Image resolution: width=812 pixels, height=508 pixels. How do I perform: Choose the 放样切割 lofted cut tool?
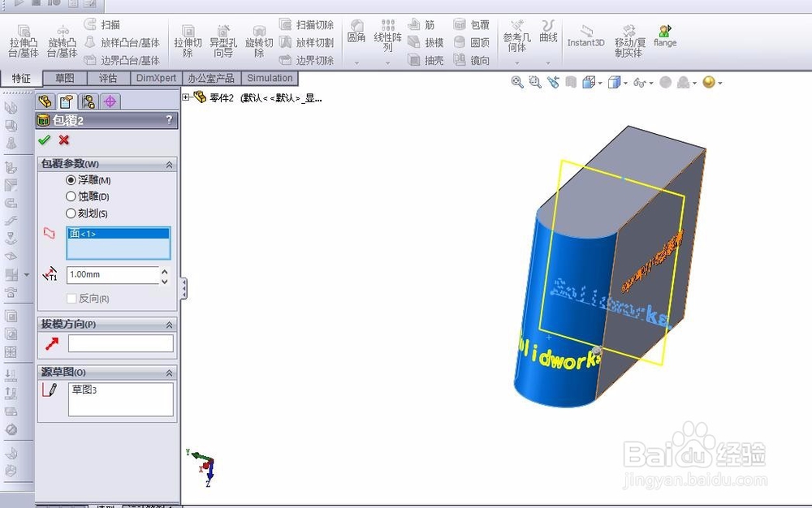click(x=306, y=42)
